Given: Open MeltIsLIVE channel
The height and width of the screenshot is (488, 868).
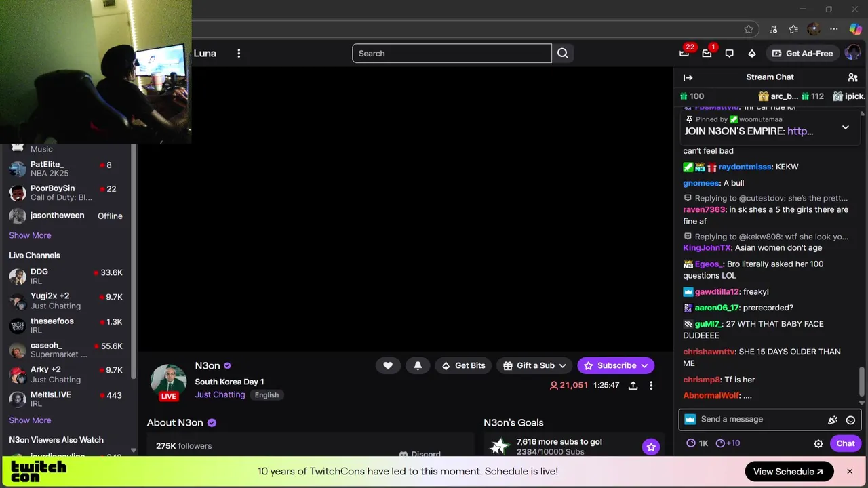Looking at the screenshot, I should tap(66, 399).
